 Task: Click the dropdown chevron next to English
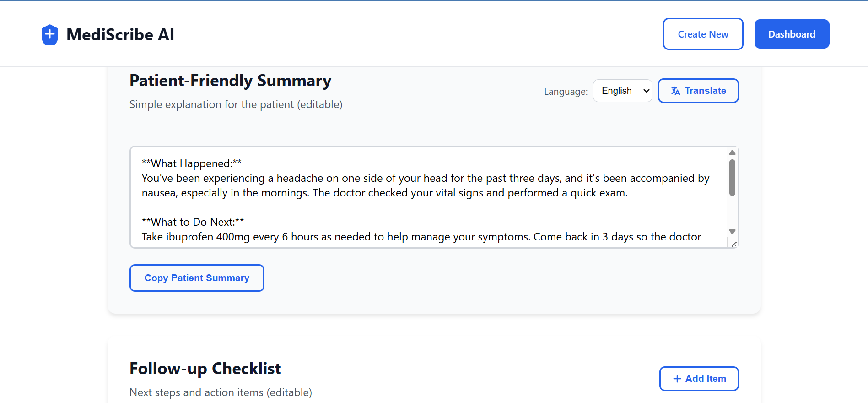point(646,91)
